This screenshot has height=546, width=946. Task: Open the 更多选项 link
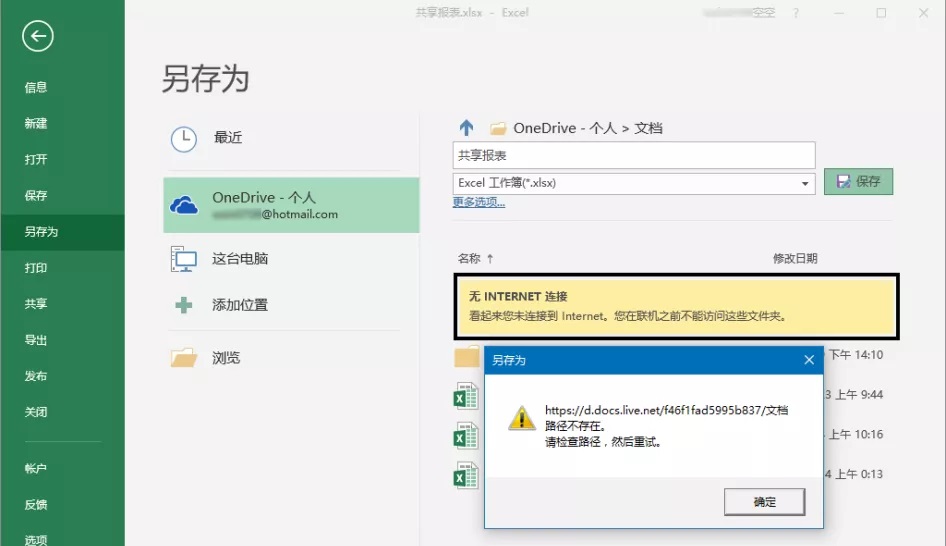click(x=478, y=202)
